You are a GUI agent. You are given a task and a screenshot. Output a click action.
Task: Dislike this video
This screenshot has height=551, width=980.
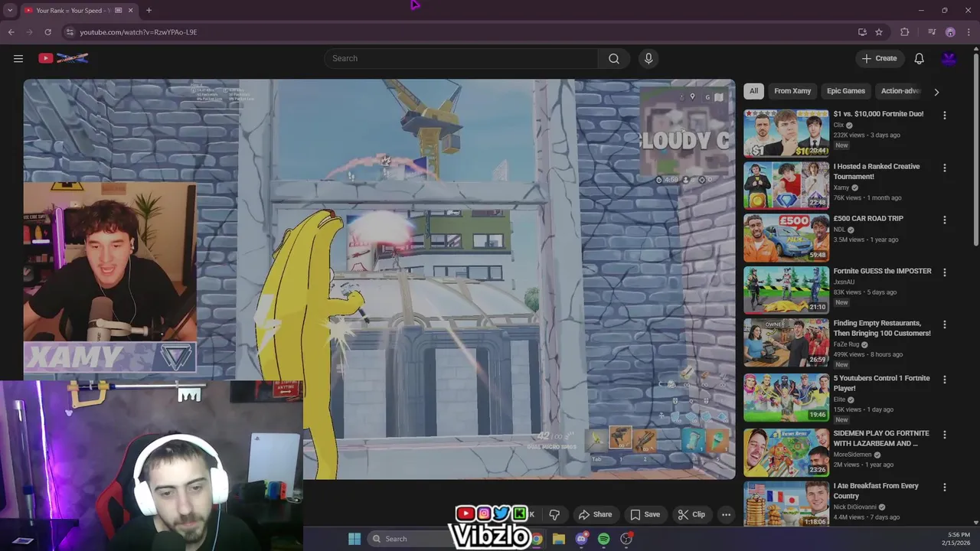pyautogui.click(x=554, y=514)
